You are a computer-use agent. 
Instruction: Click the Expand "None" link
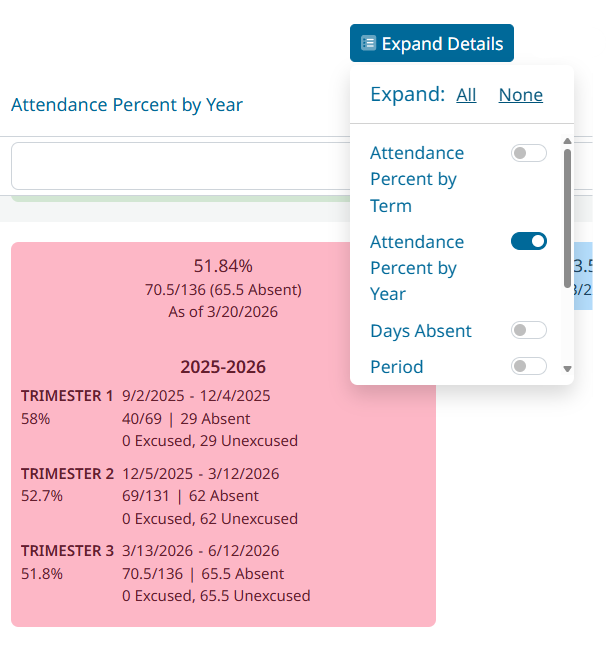click(521, 95)
